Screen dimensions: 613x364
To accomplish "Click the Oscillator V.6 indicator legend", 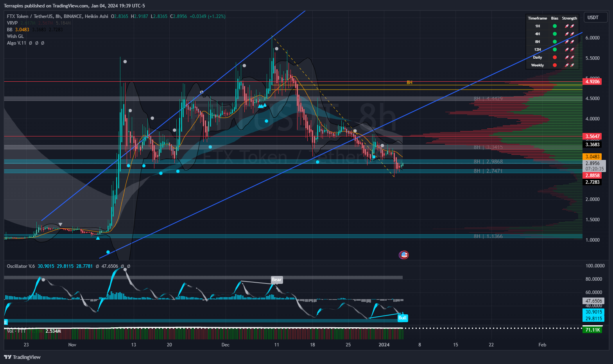I will tap(21, 266).
